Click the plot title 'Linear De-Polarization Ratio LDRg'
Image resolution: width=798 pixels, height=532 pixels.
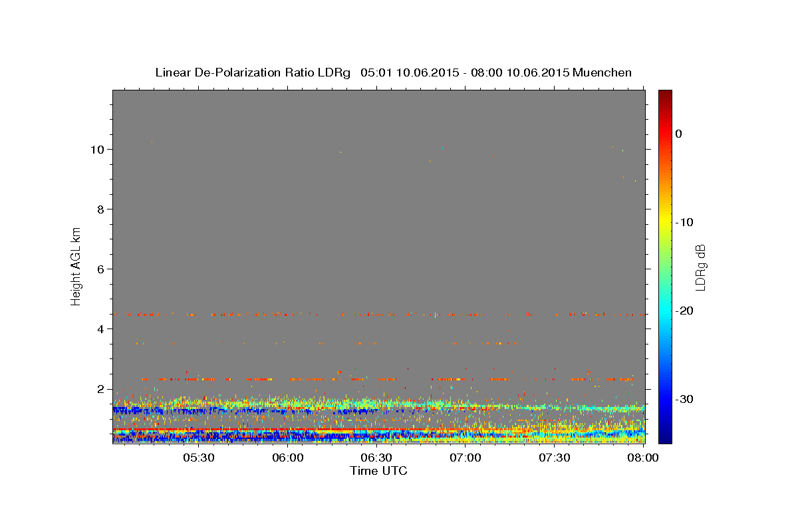tap(253, 72)
